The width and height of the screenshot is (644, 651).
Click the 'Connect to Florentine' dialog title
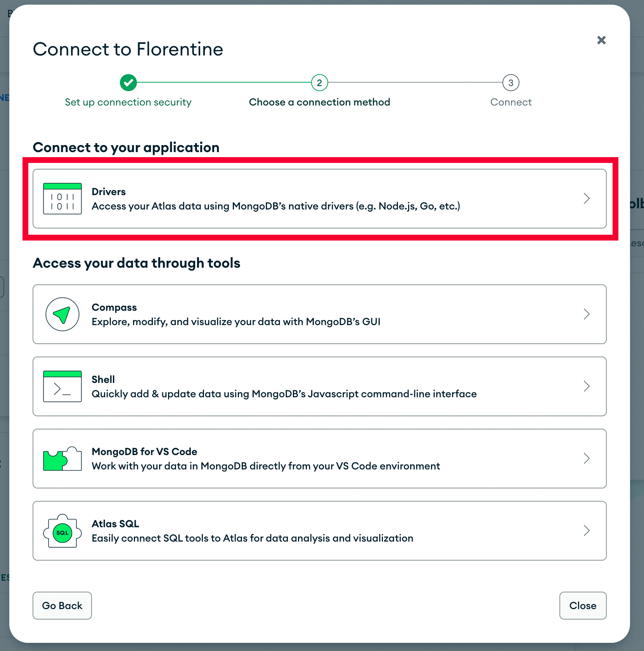128,49
